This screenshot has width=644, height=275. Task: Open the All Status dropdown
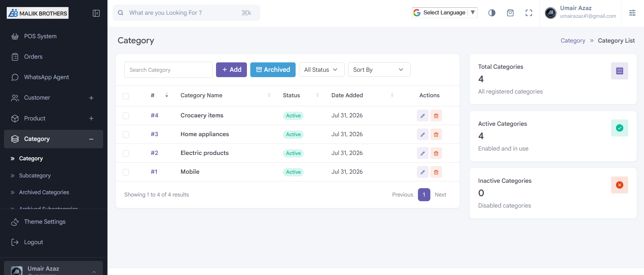point(321,70)
